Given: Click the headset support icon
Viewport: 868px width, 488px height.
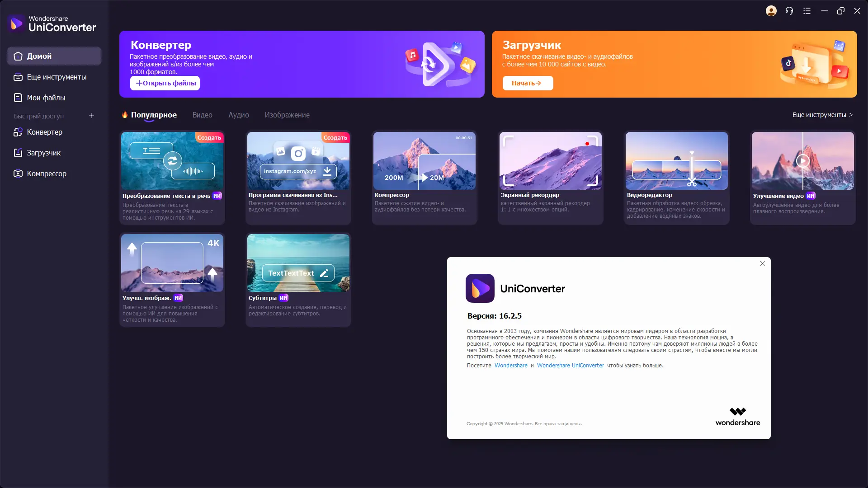Looking at the screenshot, I should click(x=789, y=11).
